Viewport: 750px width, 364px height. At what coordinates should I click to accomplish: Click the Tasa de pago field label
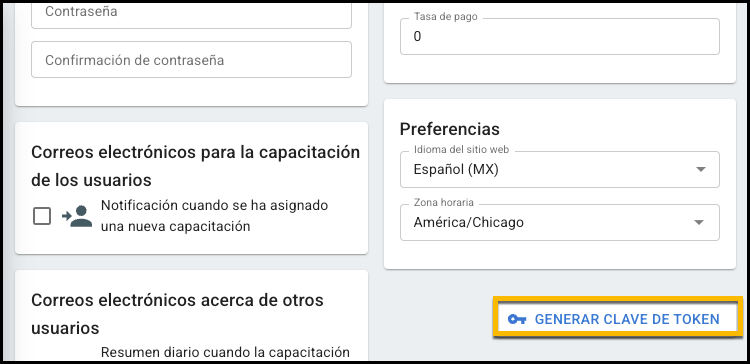(x=445, y=17)
